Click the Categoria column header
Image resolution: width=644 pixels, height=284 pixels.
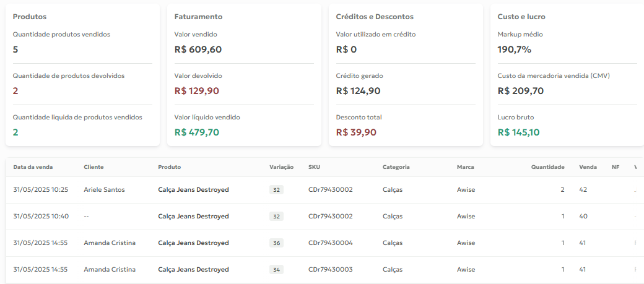coord(396,167)
